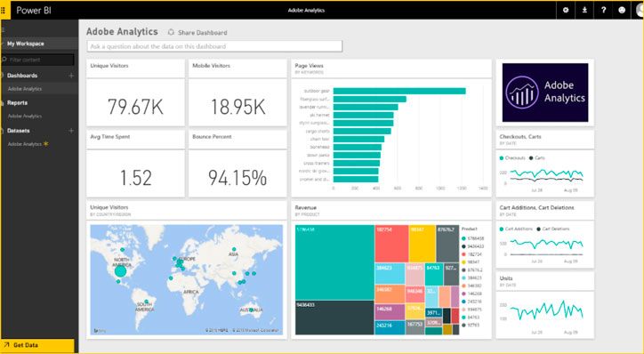The width and height of the screenshot is (644, 354).
Task: Click the 384623 product legend entry
Action: point(472,278)
